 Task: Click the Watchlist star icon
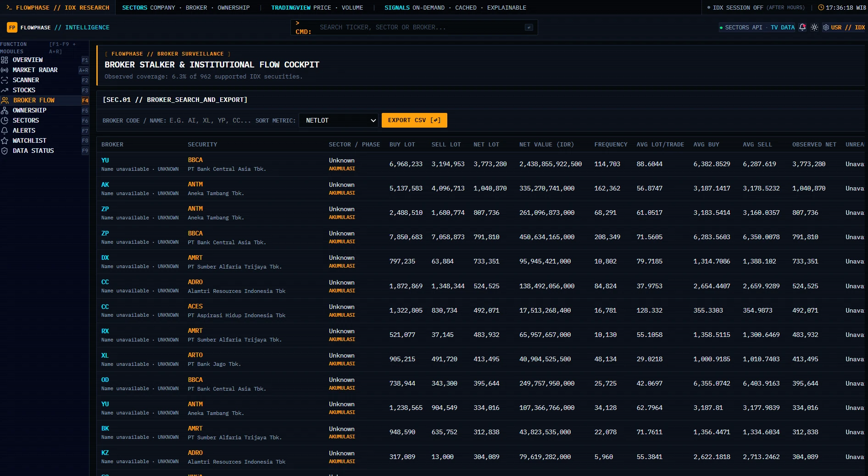coord(5,141)
